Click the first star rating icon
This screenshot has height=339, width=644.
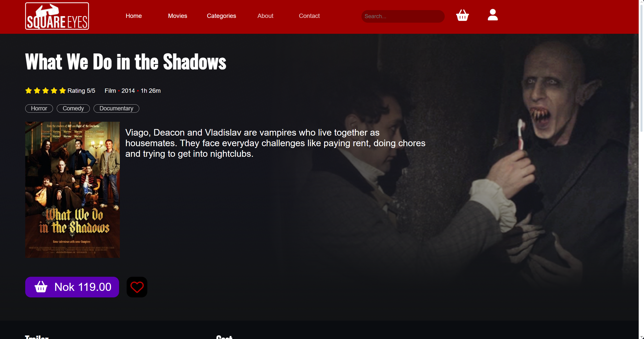[x=29, y=90]
